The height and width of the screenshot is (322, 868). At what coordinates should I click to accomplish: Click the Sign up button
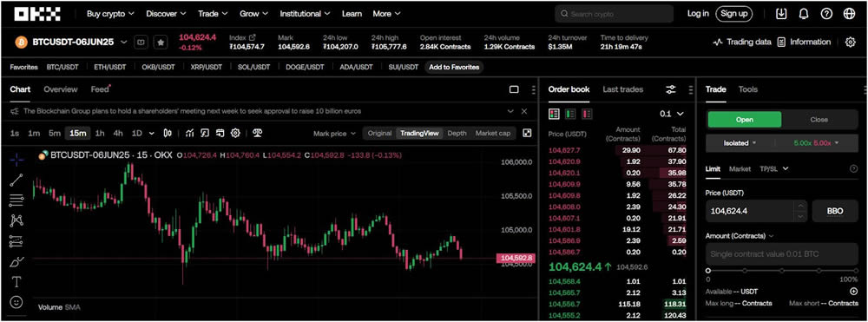tap(733, 14)
